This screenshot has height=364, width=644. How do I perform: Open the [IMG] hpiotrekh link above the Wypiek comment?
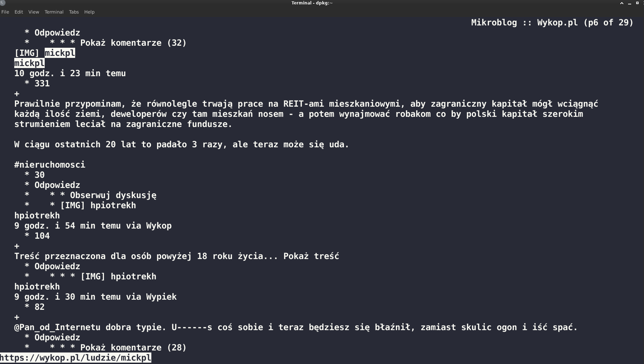[118, 277]
